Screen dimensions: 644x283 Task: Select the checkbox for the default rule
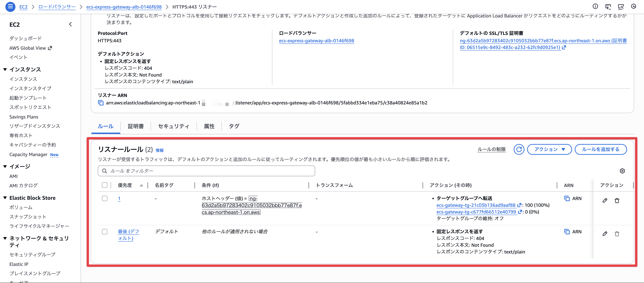coord(105,232)
